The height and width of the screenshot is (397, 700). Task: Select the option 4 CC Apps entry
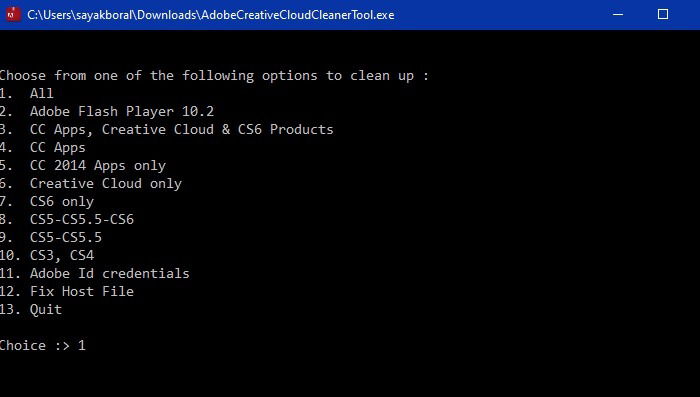click(43, 148)
